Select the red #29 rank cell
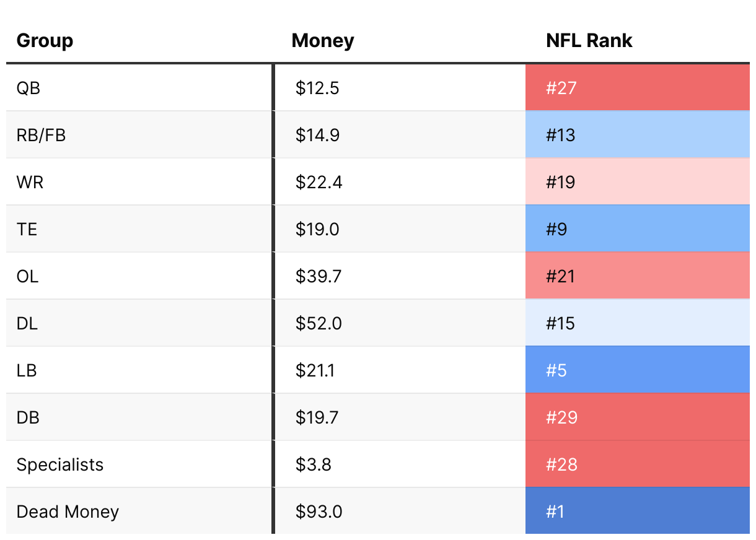This screenshot has height=540, width=756. coord(637,417)
